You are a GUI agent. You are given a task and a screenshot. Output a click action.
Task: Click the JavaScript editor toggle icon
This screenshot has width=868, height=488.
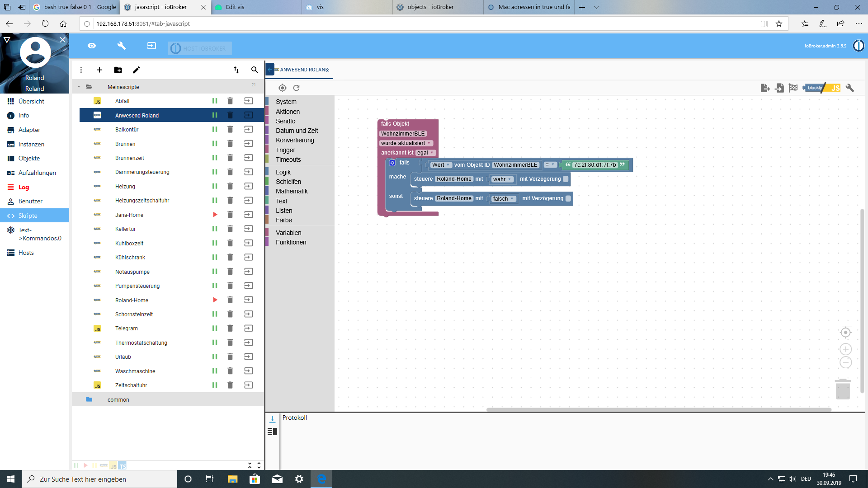click(x=835, y=88)
